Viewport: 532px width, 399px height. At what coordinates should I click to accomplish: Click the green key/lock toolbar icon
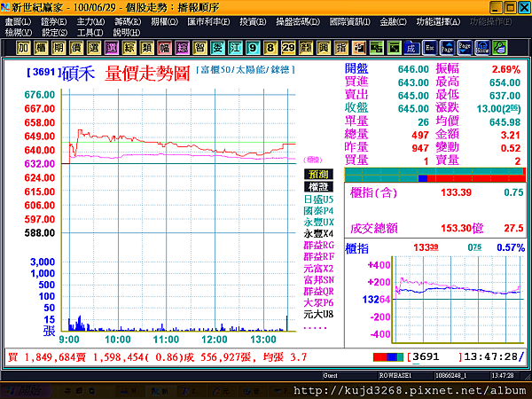(500, 48)
